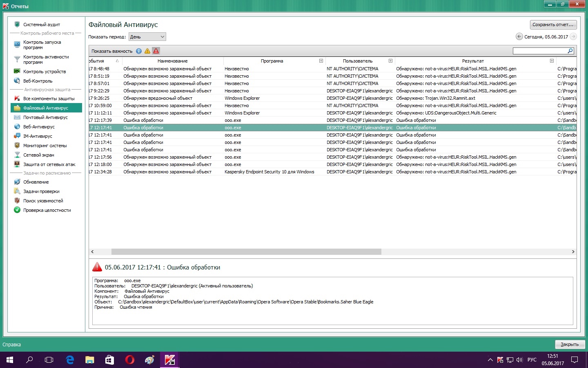Expand the Результат column options
Screen dimensions: 588x368
[552, 61]
